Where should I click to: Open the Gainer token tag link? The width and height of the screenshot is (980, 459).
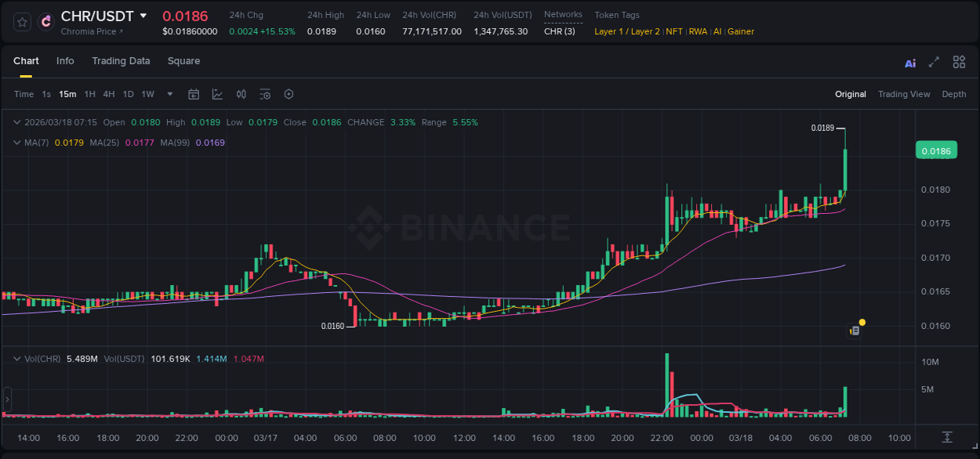click(x=741, y=31)
